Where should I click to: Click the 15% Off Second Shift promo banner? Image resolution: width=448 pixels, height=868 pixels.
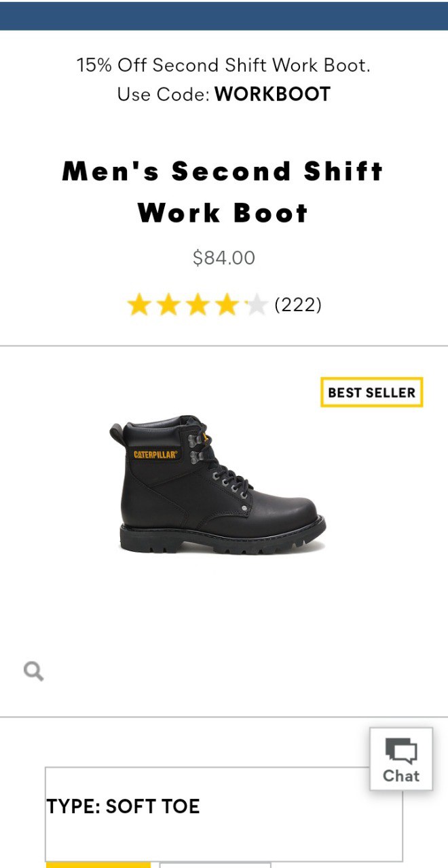pyautogui.click(x=224, y=79)
